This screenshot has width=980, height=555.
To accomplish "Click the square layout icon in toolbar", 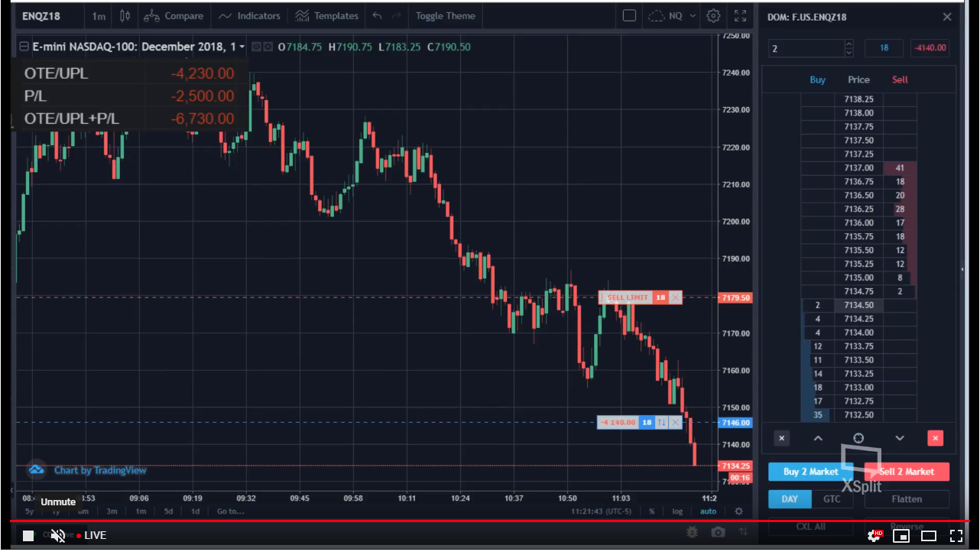I will tap(629, 16).
